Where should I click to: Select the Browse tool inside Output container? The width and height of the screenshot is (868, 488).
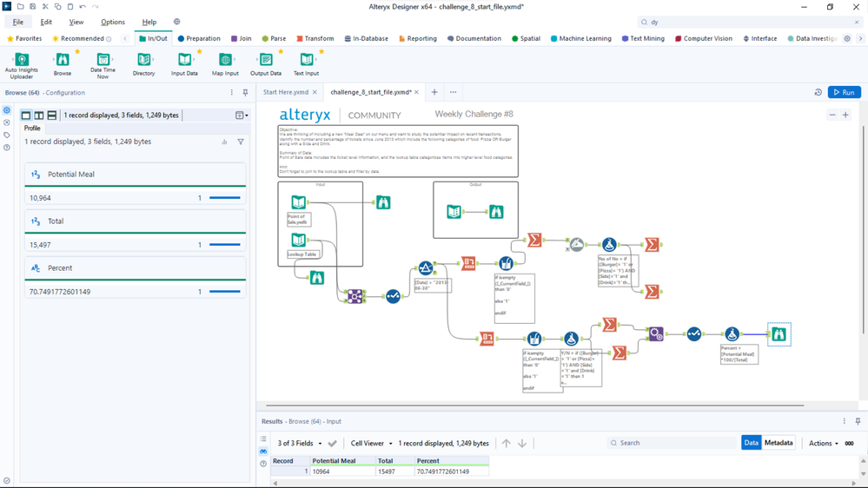coord(496,212)
